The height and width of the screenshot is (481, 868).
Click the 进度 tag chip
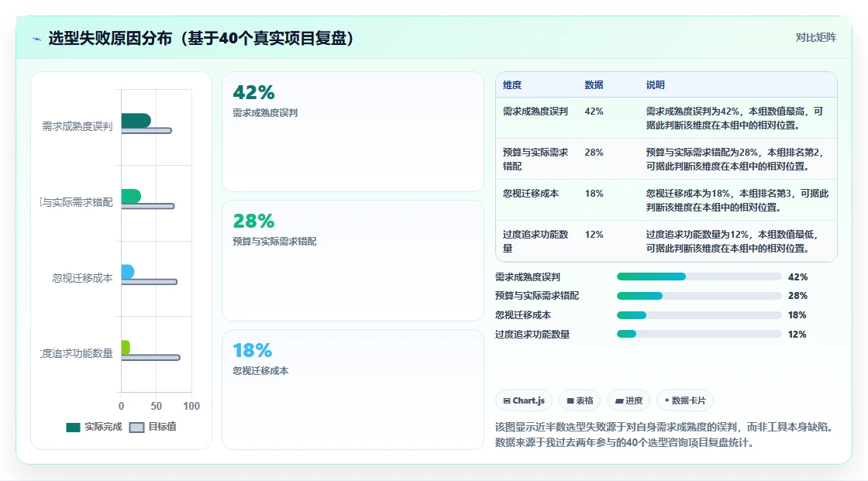click(x=629, y=400)
